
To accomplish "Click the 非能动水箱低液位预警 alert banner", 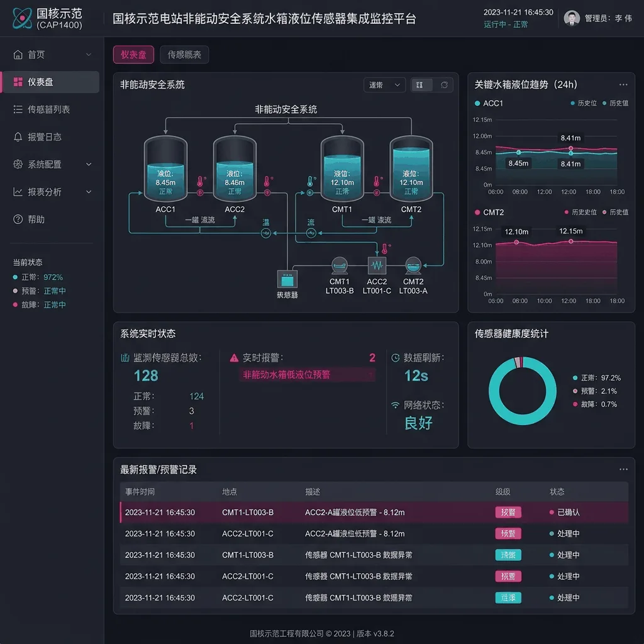I will [307, 375].
